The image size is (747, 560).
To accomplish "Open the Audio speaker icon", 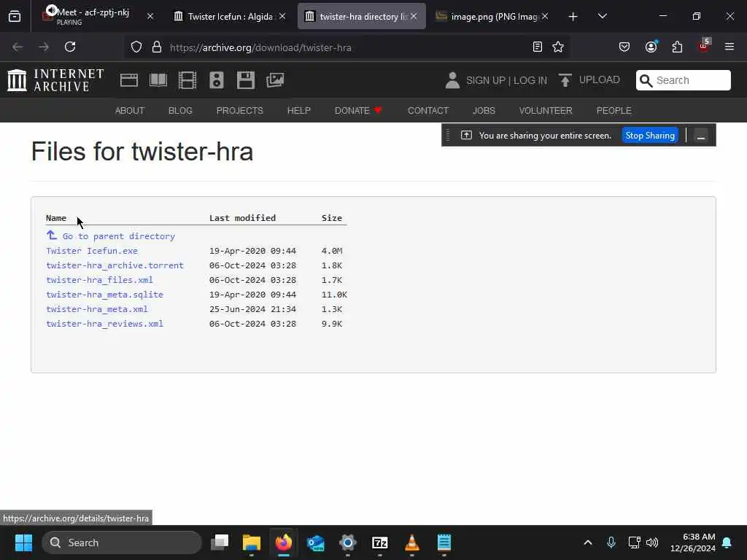I will pyautogui.click(x=216, y=80).
